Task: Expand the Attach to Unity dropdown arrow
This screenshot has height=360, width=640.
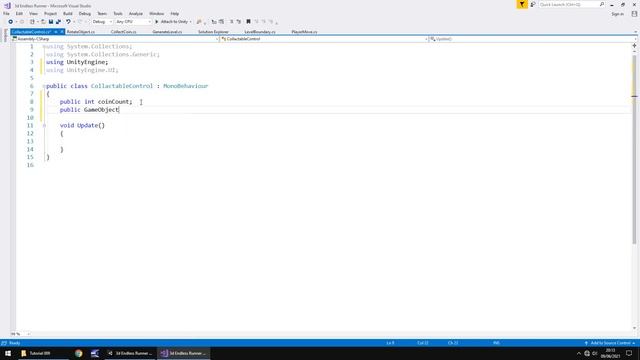Action: click(190, 22)
